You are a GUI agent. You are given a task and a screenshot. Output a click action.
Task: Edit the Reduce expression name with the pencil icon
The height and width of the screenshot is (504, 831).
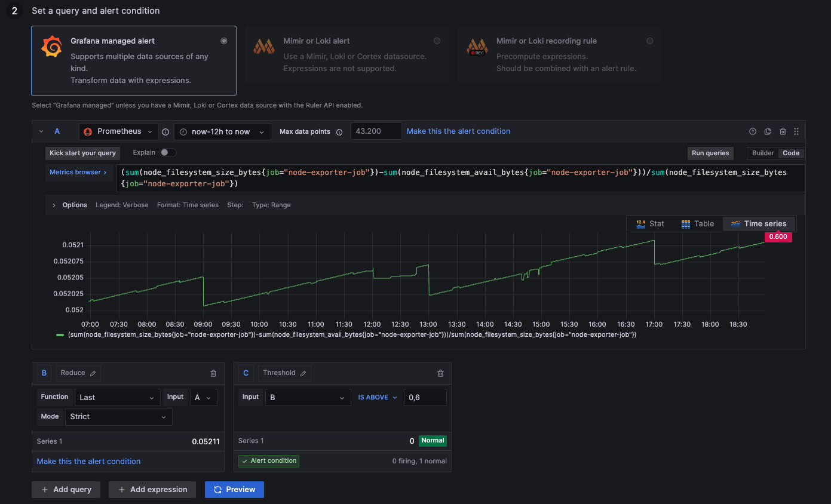click(x=93, y=373)
